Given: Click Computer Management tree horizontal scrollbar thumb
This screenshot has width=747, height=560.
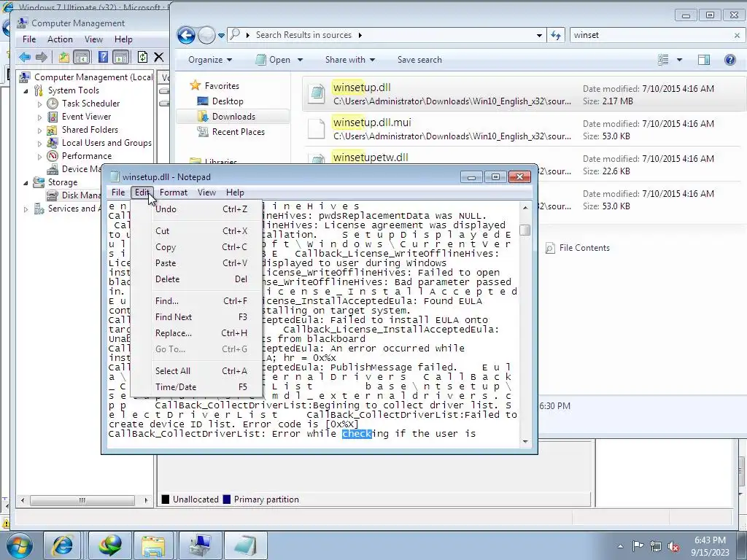Looking at the screenshot, I should [x=82, y=500].
